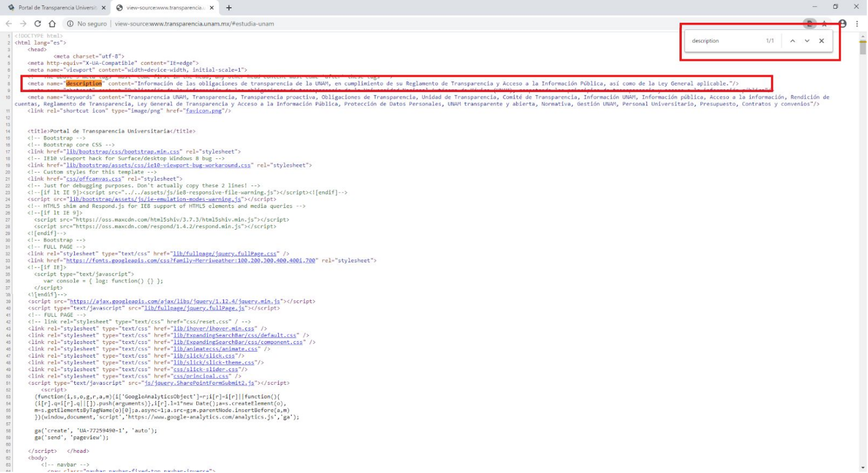Click the title 'Portal de Transparencia Universitaria' text
Screen dimensions: 868x473
[112, 131]
